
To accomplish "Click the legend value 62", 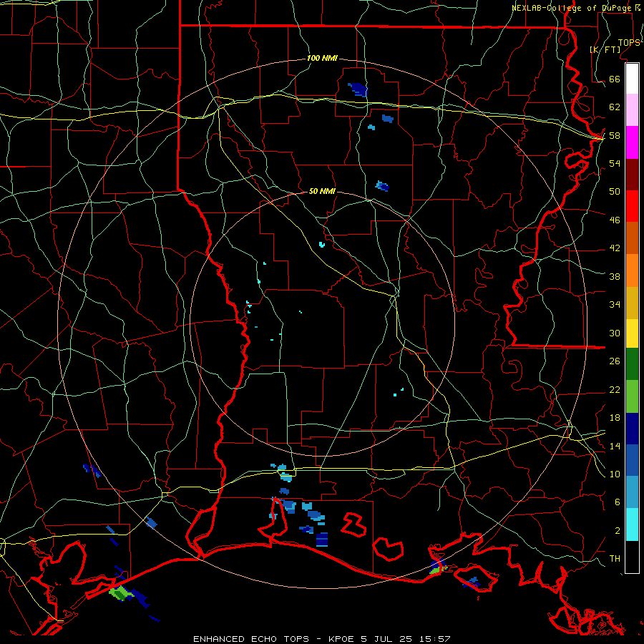I will coord(615,107).
